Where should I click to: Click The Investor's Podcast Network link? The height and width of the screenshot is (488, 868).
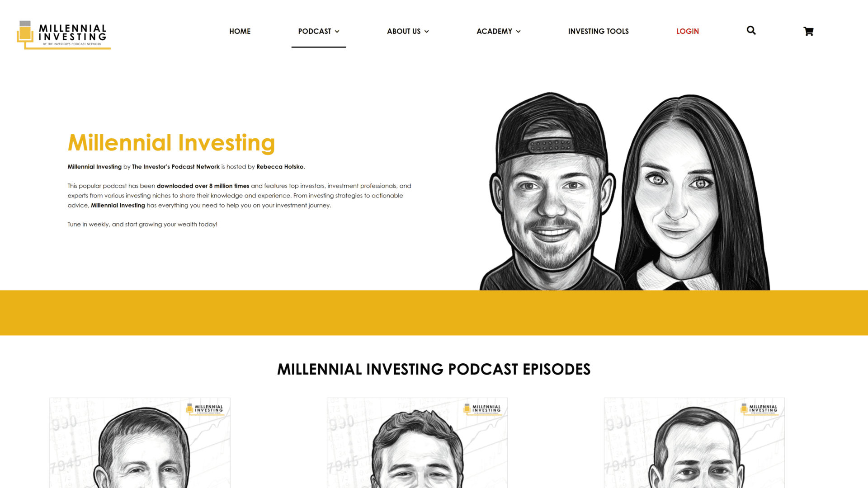click(176, 167)
